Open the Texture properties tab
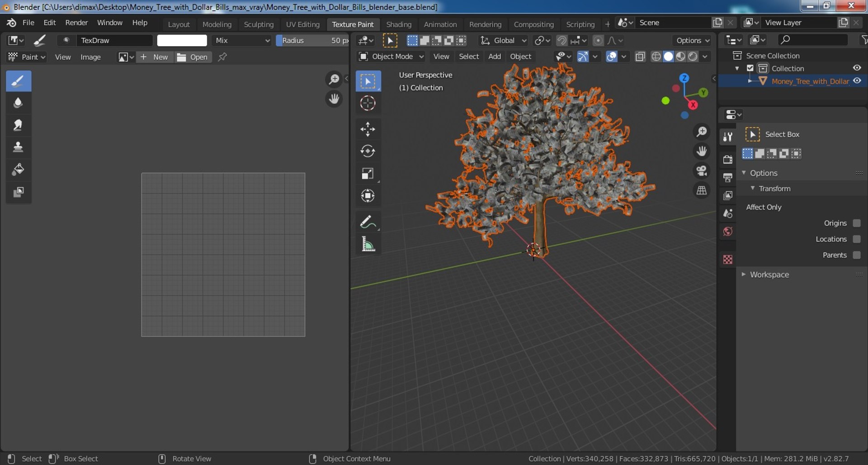 click(728, 260)
